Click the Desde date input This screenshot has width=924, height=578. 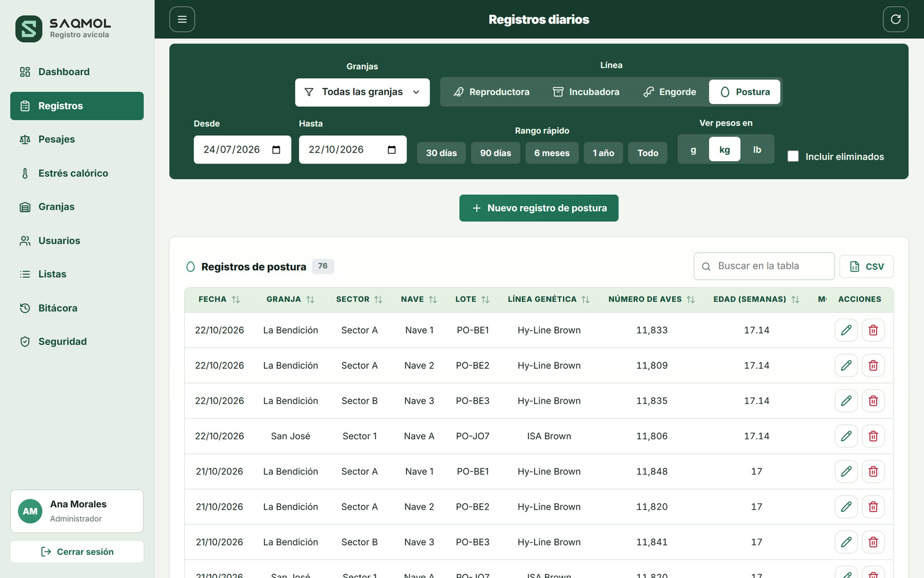point(242,150)
